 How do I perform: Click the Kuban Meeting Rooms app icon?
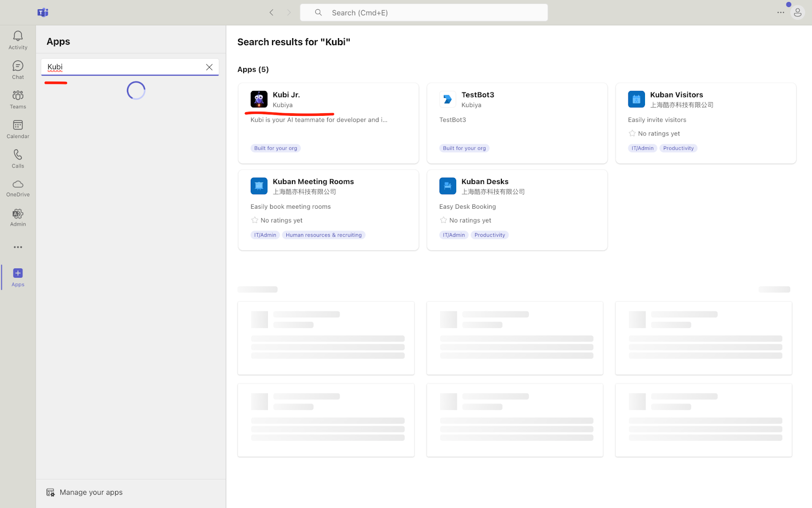pos(259,186)
